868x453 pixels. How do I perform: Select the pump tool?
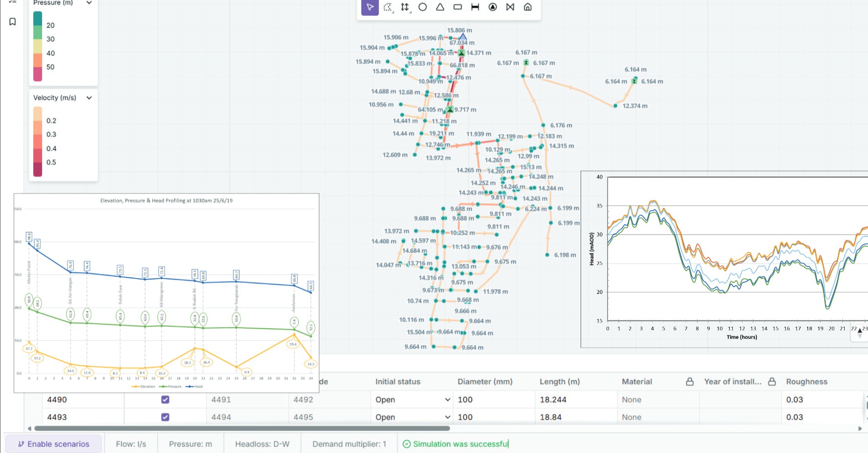[x=492, y=7]
